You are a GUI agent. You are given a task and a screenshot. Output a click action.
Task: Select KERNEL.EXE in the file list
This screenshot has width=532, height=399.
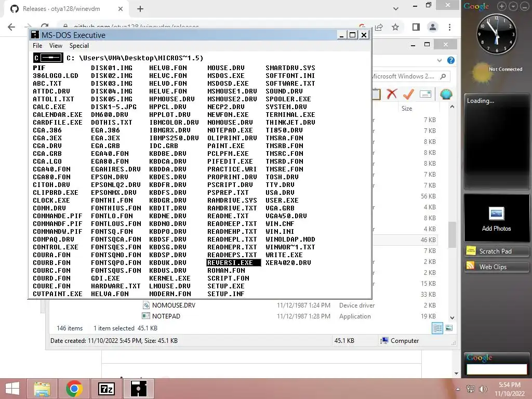pyautogui.click(x=170, y=278)
